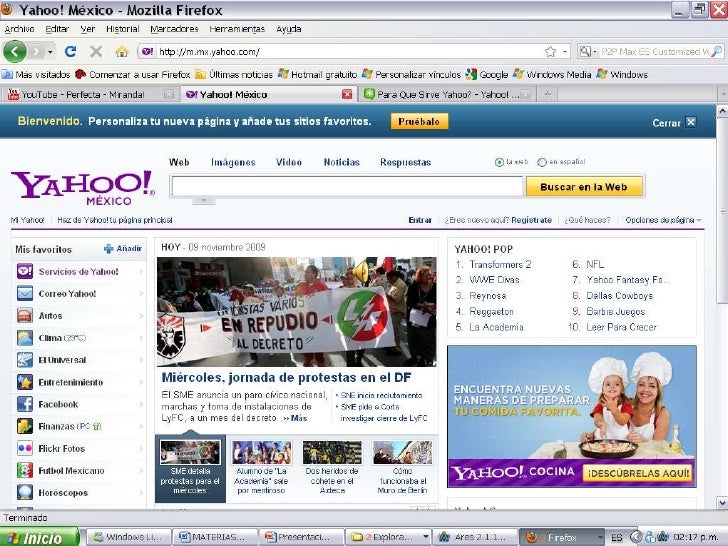
Task: Click the Autos car icon
Action: click(25, 316)
